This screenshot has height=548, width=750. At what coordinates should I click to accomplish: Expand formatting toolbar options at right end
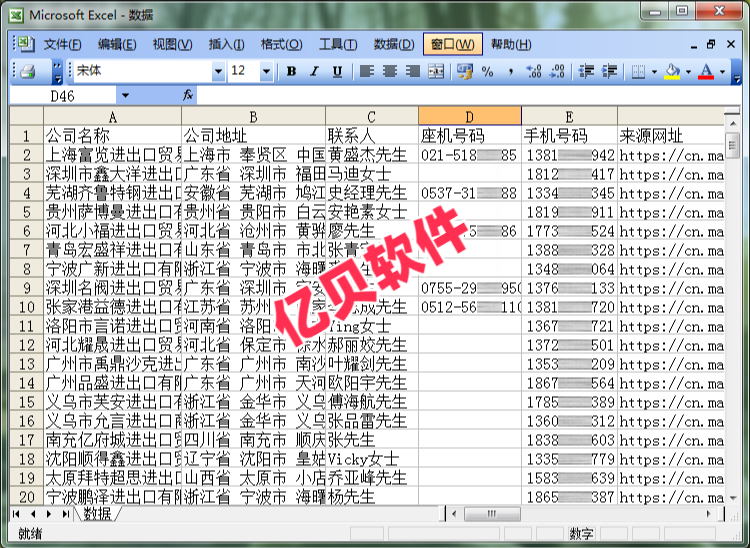coord(737,72)
